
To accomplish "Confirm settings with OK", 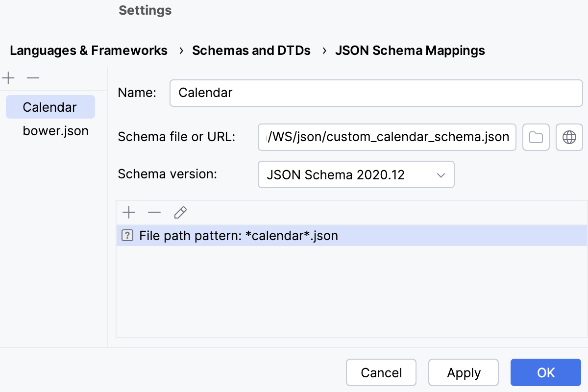I will coord(545,372).
